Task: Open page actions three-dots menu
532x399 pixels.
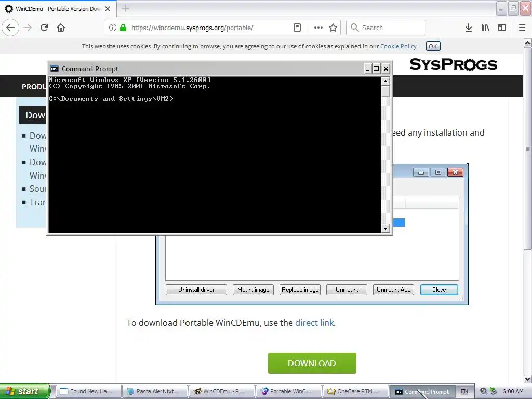Action: point(318,28)
